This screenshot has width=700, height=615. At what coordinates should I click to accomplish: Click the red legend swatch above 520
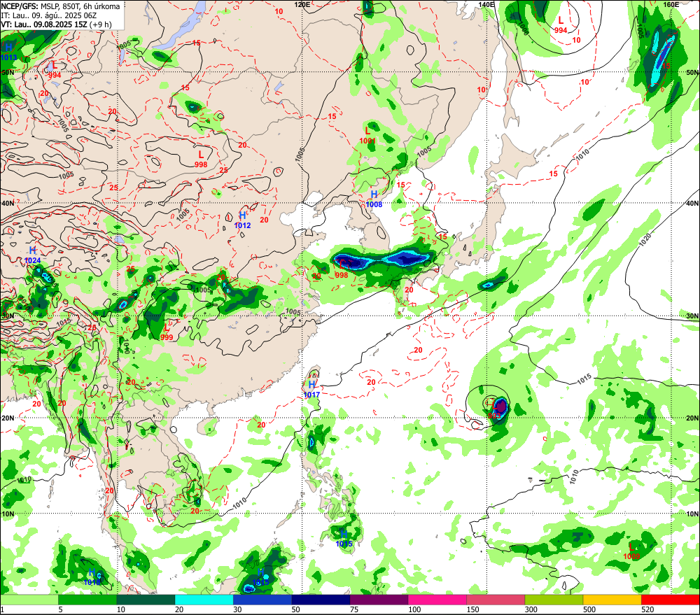click(671, 600)
